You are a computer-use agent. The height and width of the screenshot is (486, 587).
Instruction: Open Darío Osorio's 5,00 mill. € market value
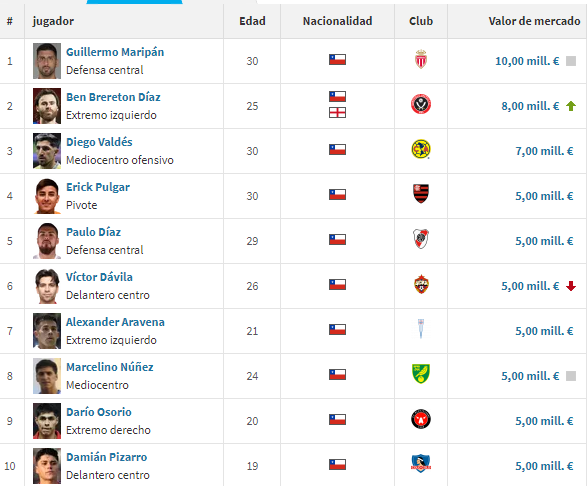tap(544, 421)
